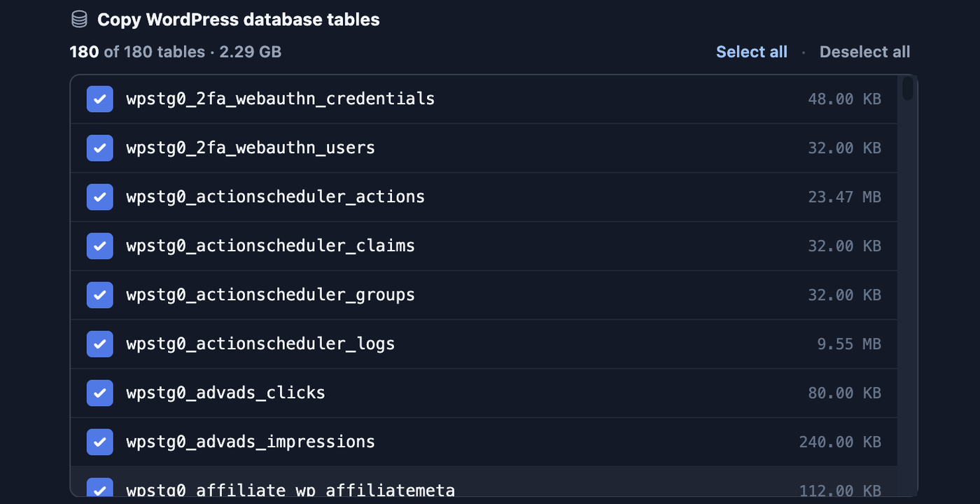
Task: Toggle wpstg0_affiliate_wp_affiliatemeta checkbox
Action: coord(99,487)
